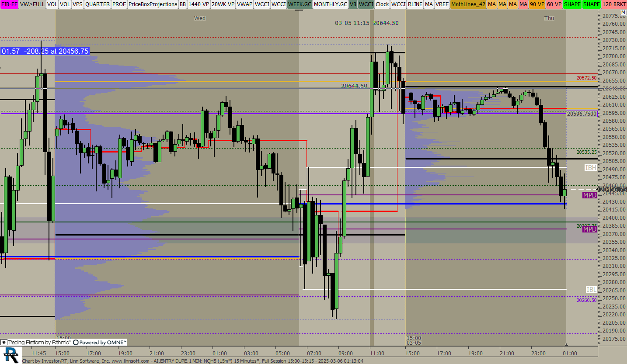The width and height of the screenshot is (627, 364).
Task: Click the crosshair readout 03-05 11:15 20644.50
Action: [x=367, y=23]
